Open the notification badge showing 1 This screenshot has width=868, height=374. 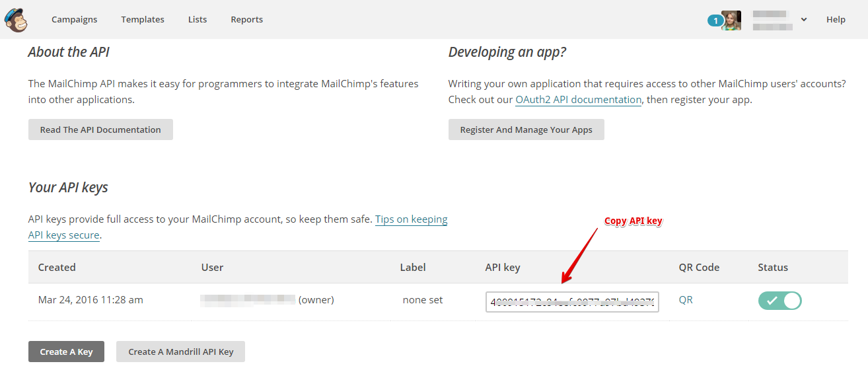tap(715, 20)
